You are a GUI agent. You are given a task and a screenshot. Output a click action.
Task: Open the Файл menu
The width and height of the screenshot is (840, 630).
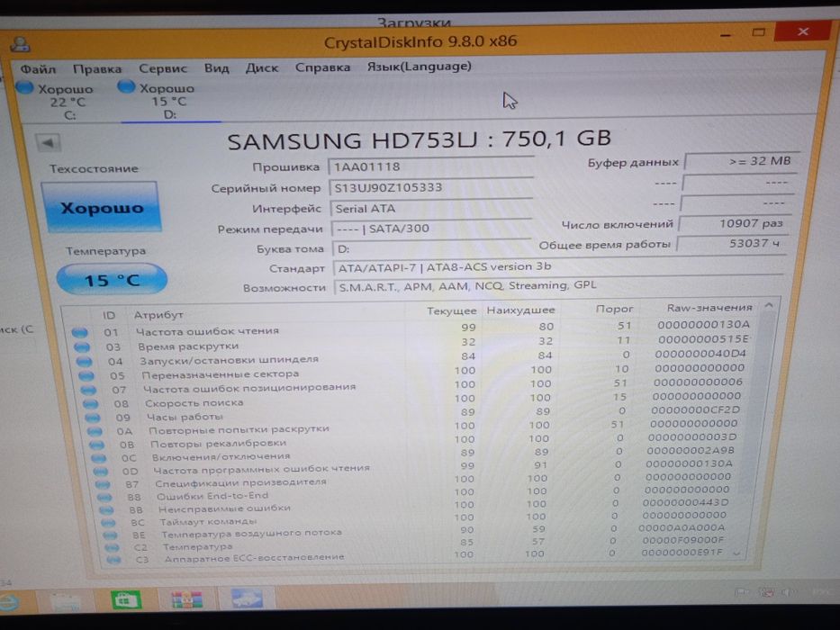pyautogui.click(x=38, y=69)
